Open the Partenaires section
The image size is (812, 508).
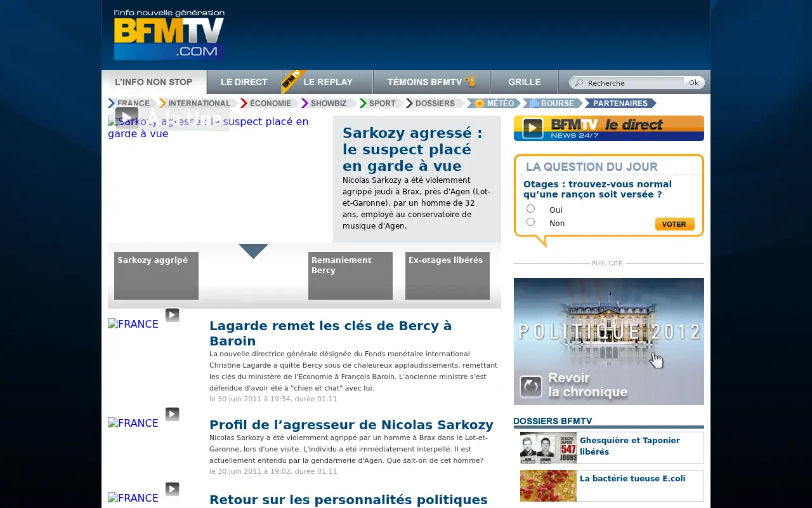pos(620,104)
